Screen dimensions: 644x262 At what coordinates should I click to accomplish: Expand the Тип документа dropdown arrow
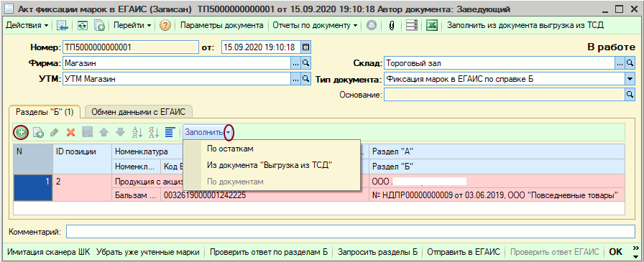tap(630, 79)
